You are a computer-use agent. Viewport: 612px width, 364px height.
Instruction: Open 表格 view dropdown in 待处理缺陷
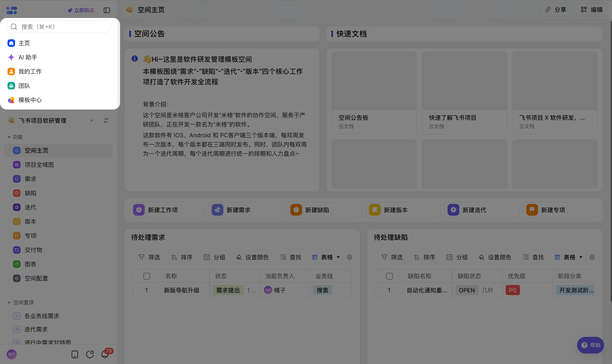[x=568, y=257]
